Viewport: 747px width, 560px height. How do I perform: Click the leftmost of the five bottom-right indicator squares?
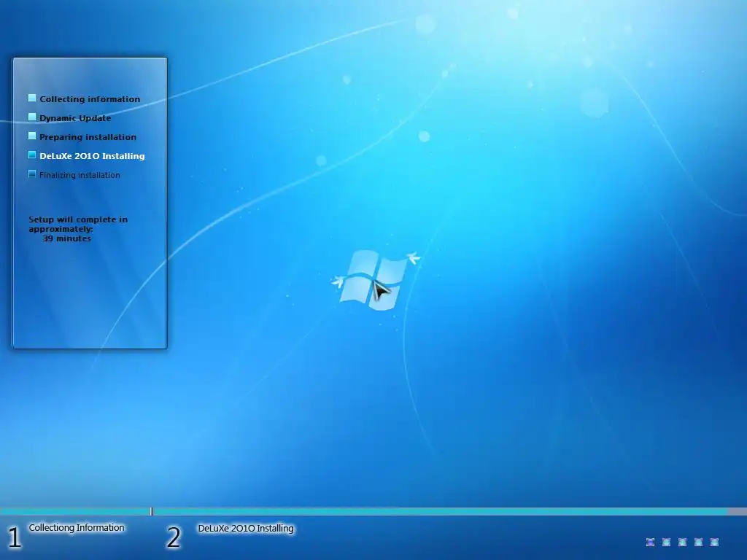650,542
